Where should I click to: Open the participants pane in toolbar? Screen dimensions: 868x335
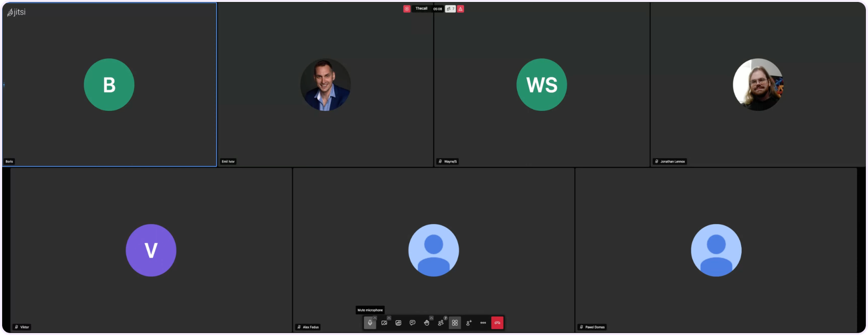441,323
